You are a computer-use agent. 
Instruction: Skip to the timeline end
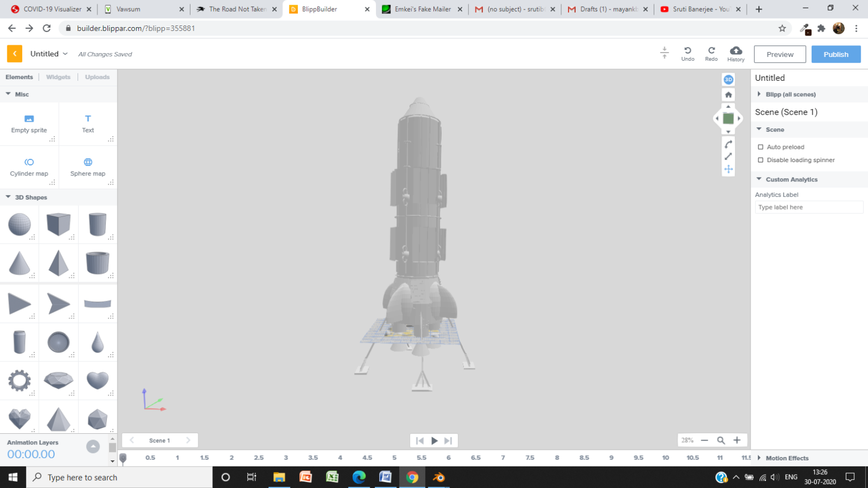pyautogui.click(x=448, y=440)
